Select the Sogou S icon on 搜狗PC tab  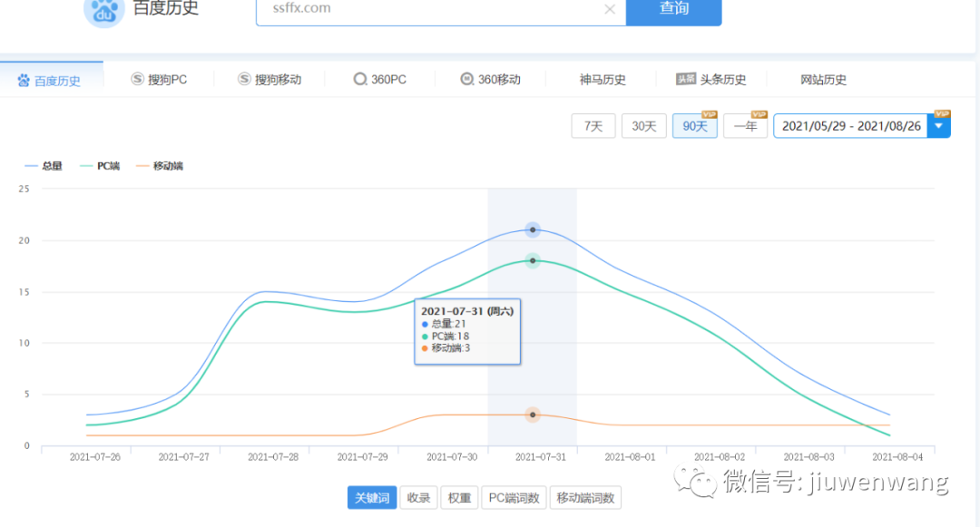point(137,79)
